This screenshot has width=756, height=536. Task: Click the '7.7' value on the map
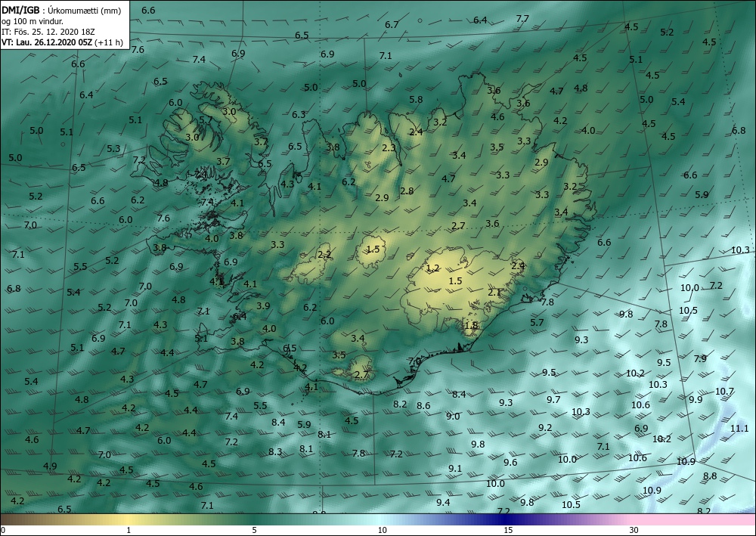click(x=522, y=19)
